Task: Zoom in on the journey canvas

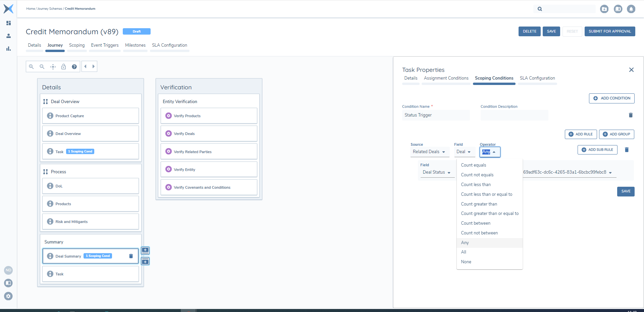Action: 31,66
